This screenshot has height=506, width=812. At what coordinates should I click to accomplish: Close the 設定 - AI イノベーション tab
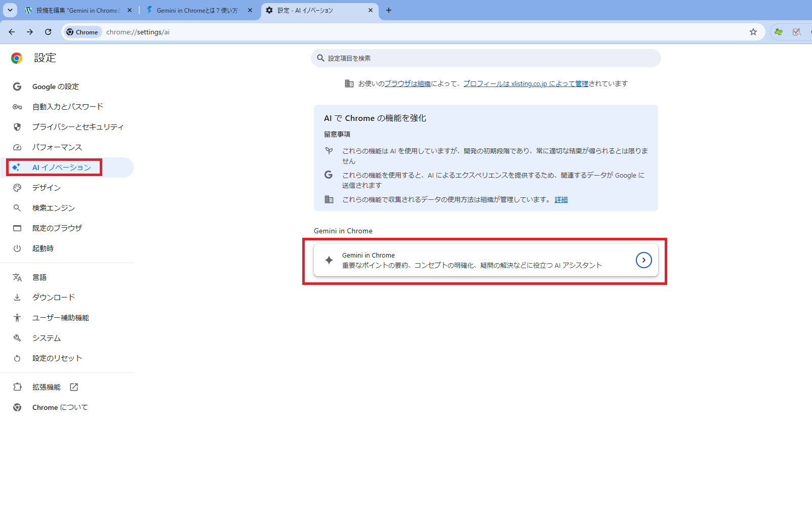click(371, 10)
